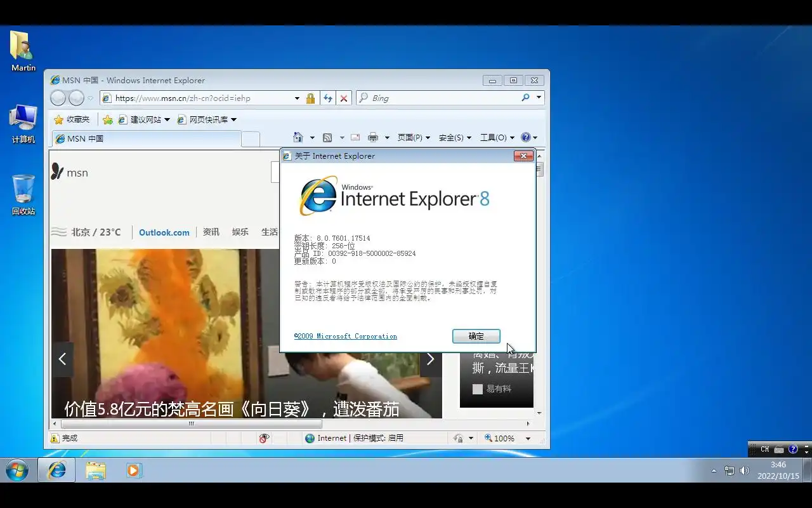Open the 娱乐 navigation link

pyautogui.click(x=240, y=232)
